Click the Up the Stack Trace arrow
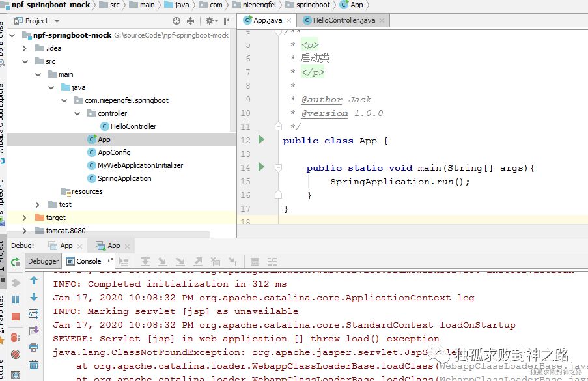The width and height of the screenshot is (588, 381). (x=34, y=280)
